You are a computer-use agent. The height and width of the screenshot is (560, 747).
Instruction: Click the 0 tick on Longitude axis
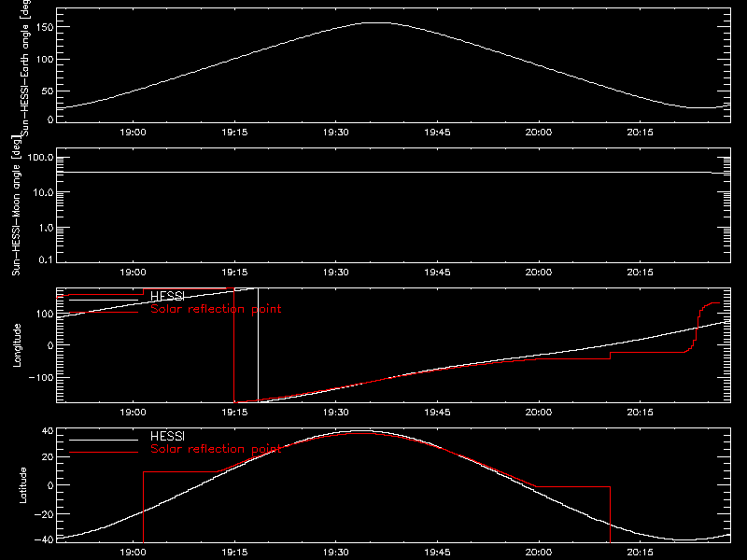[51, 345]
